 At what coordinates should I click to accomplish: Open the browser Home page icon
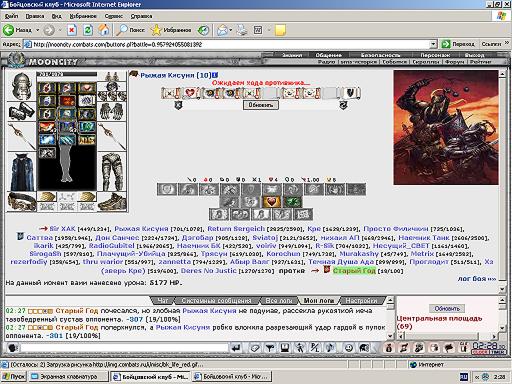(x=104, y=30)
